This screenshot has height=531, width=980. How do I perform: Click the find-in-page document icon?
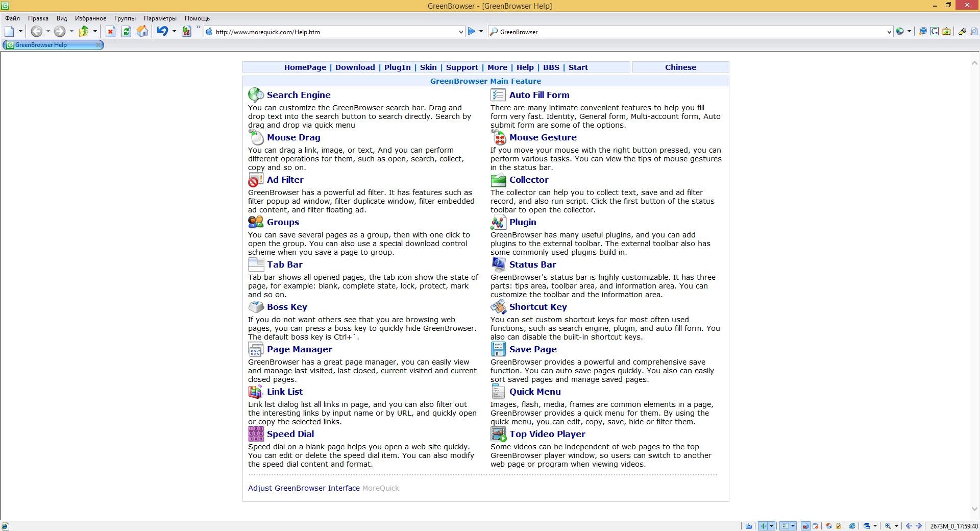[974, 32]
